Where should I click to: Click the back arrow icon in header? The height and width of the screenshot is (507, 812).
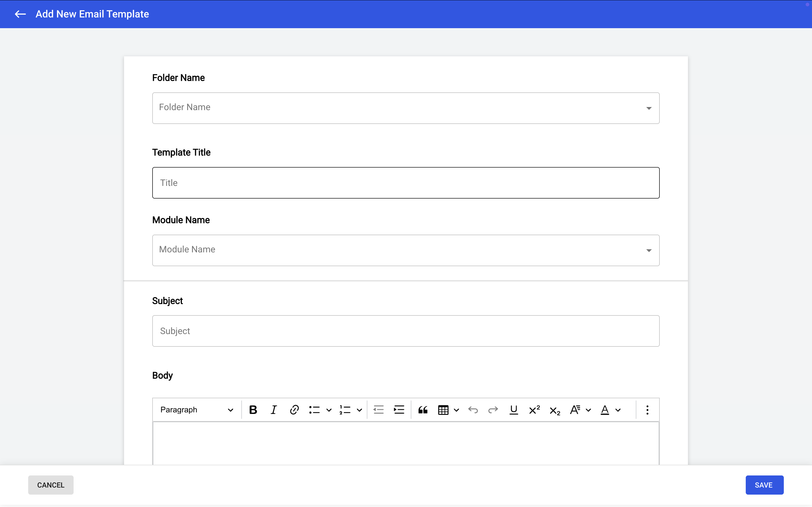[20, 14]
